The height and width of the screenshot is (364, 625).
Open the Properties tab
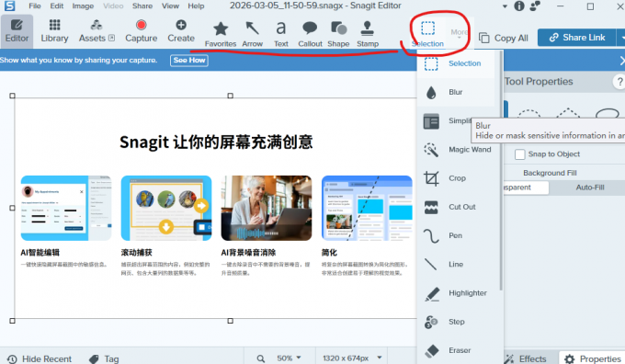point(592,358)
